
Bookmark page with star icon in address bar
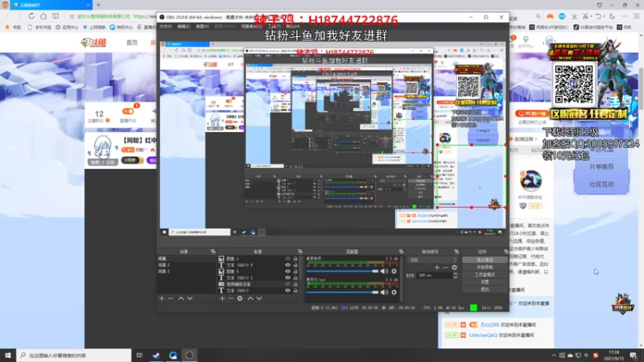tap(72, 16)
